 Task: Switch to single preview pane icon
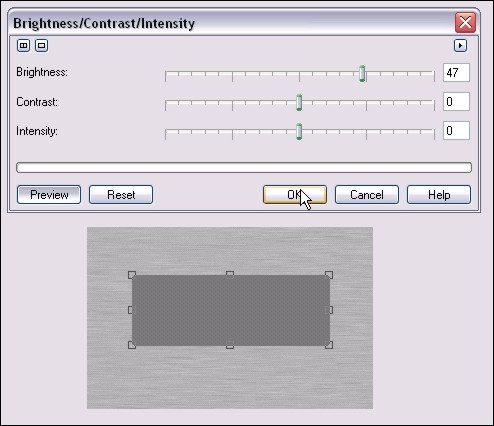[41, 45]
